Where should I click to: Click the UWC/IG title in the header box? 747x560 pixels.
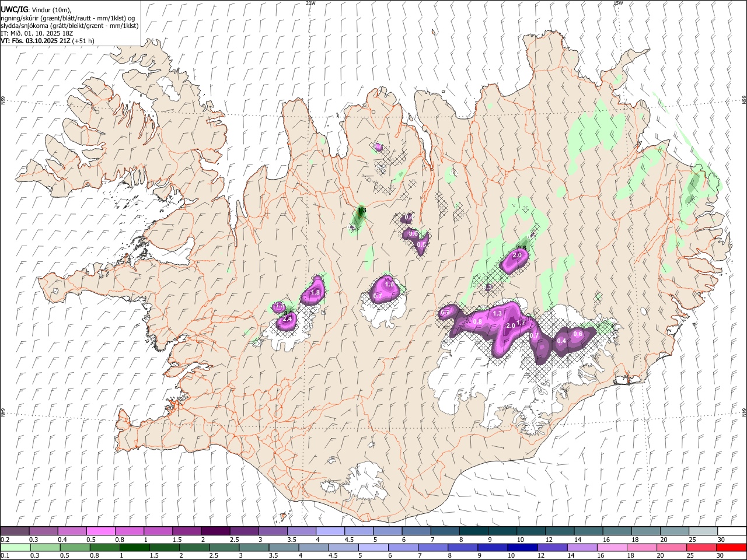[14, 10]
